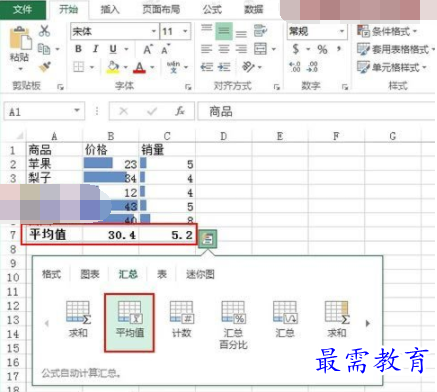Open font color dropdown arrow
The image size is (437, 392).
click(x=152, y=67)
